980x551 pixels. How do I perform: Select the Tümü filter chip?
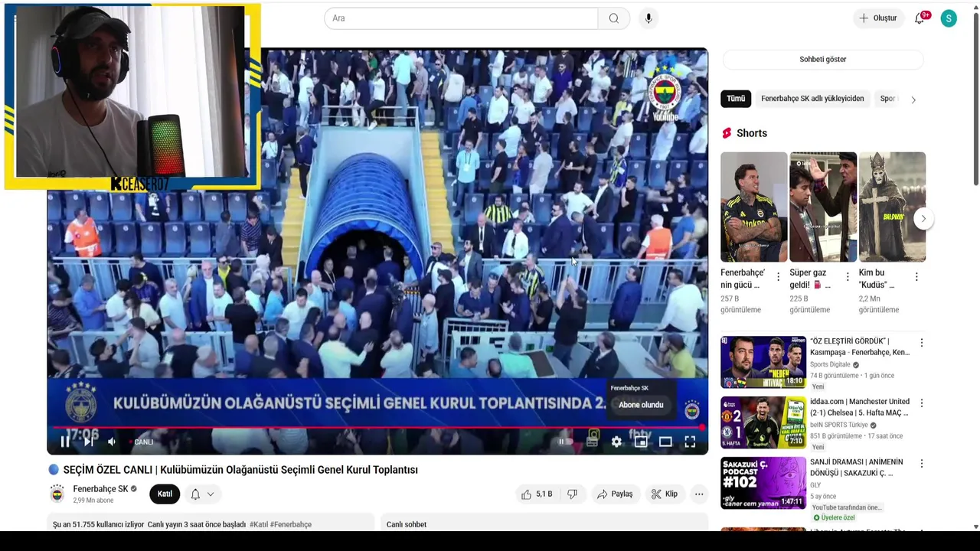tap(736, 99)
